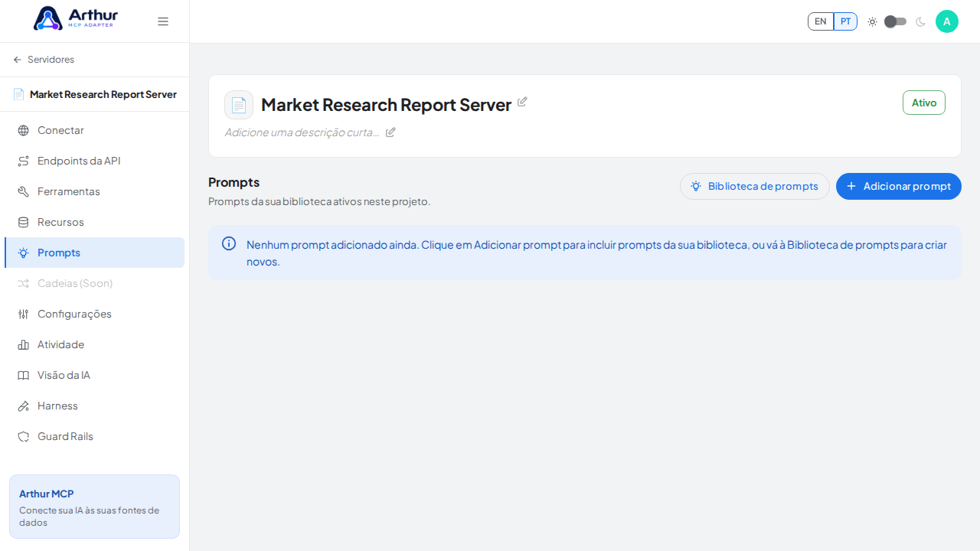Click the sun light-mode icon

point(872,21)
